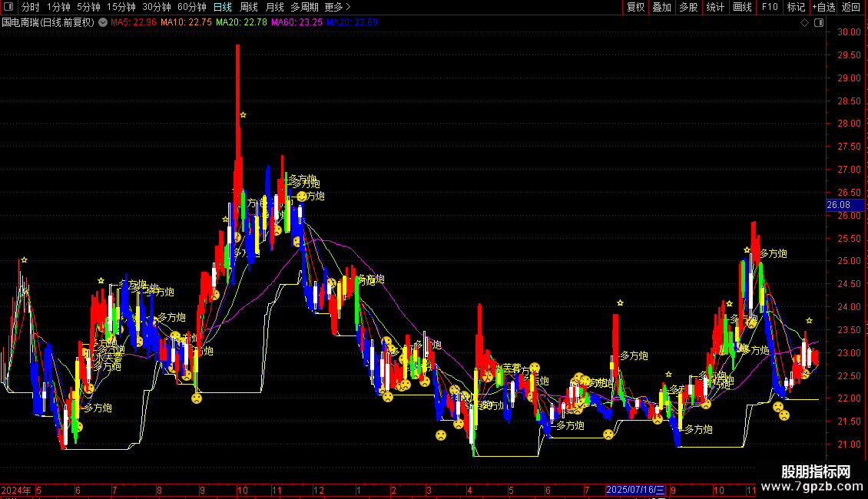Select the 15分钟 period tab
Screen dimensions: 868x499
point(121,7)
